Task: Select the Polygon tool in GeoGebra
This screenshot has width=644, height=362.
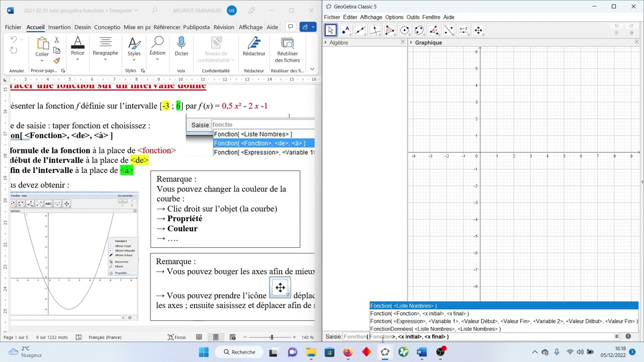Action: pos(389,30)
